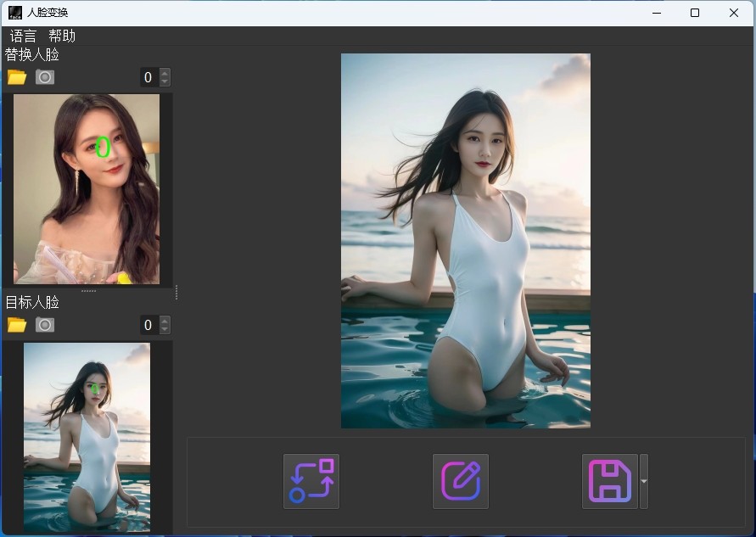This screenshot has height=537, width=756.
Task: Click the 目标人脸 index number field
Action: coord(148,325)
